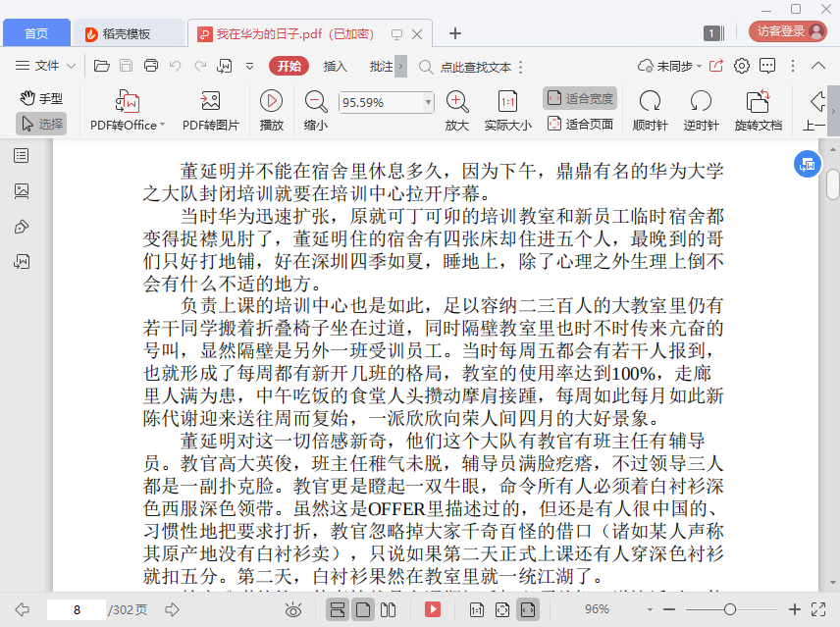Click the status bar minus zoom button

(x=669, y=609)
